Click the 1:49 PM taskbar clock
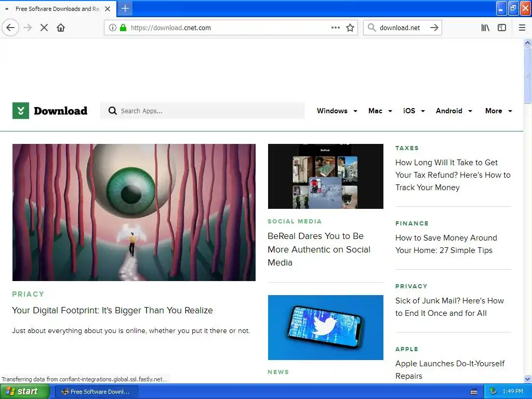Screen dimensions: 532x399 pyautogui.click(x=513, y=391)
